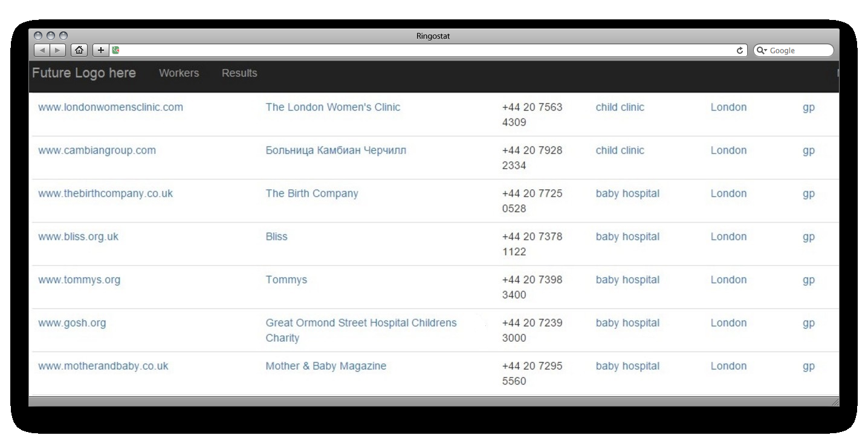
Task: Grab the window resize handle corner
Action: 835,402
